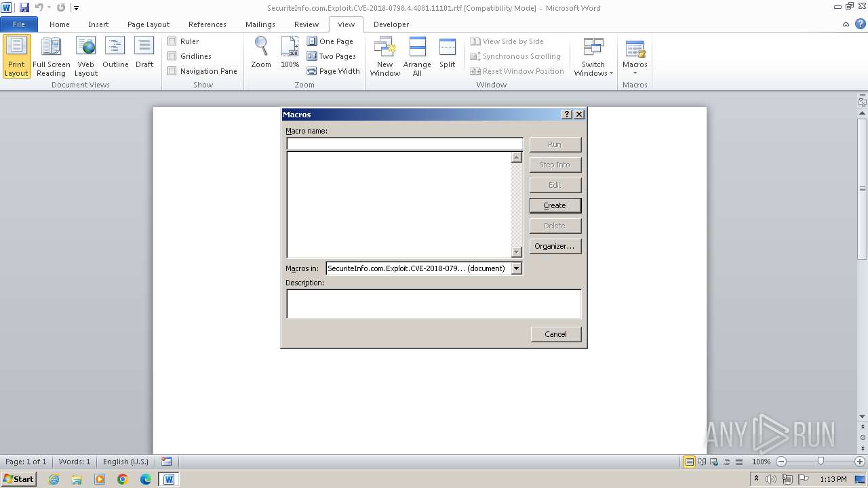Click Organizer button in Macros dialog
This screenshot has width=868, height=488.
click(555, 246)
